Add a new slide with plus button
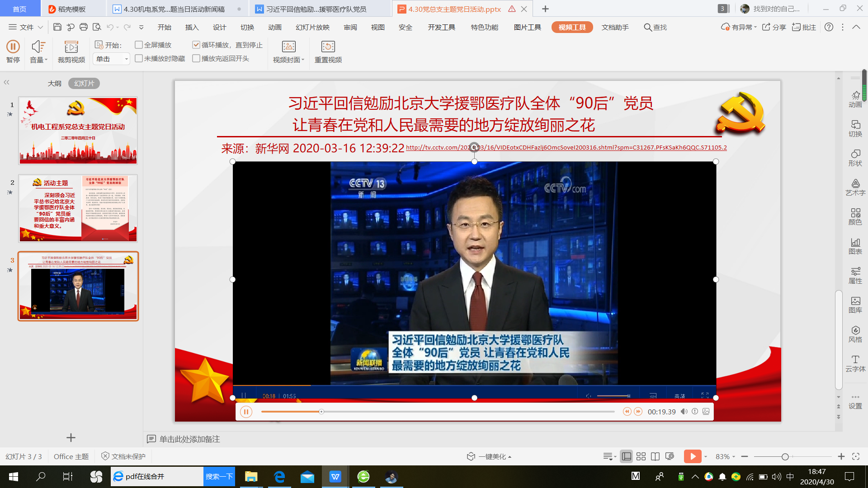Viewport: 868px width, 488px height. [x=71, y=437]
